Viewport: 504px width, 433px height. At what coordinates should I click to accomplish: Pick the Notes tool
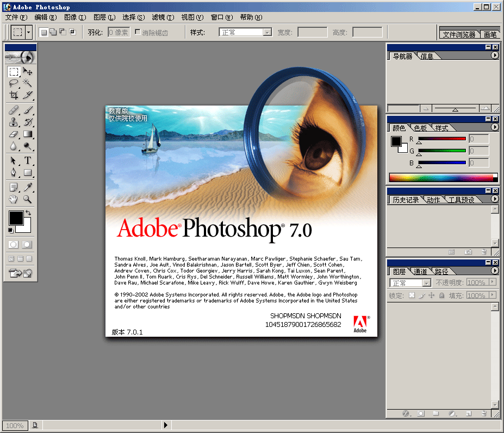pos(14,187)
